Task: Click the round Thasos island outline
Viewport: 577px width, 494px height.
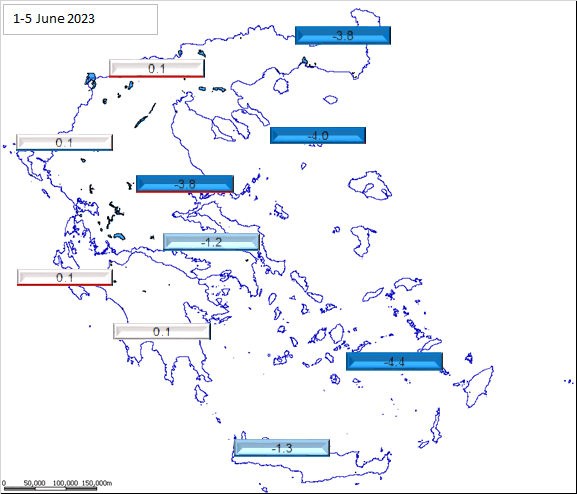Action: [281, 86]
